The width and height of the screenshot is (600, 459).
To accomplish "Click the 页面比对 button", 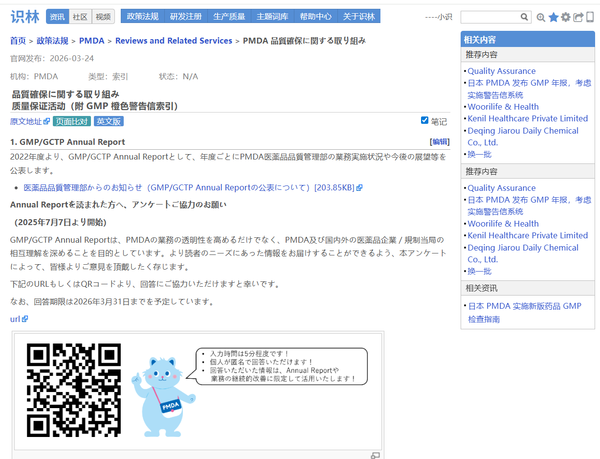I will pyautogui.click(x=72, y=121).
